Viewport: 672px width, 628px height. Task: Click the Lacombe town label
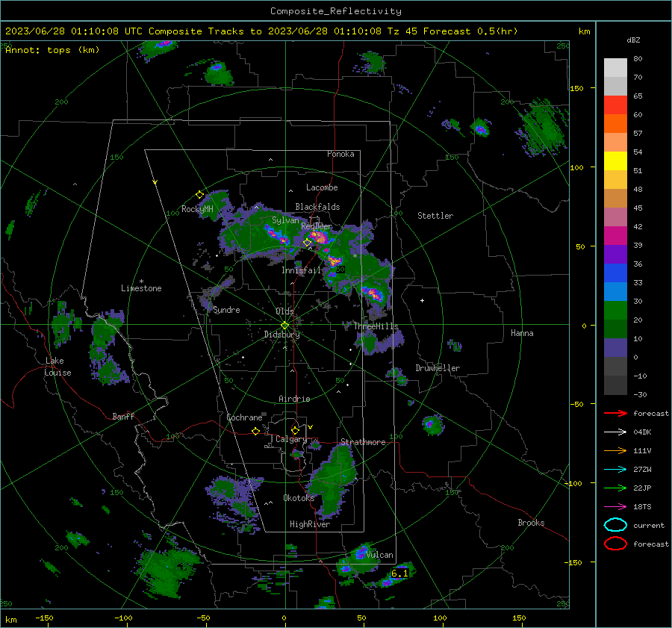[x=322, y=187]
